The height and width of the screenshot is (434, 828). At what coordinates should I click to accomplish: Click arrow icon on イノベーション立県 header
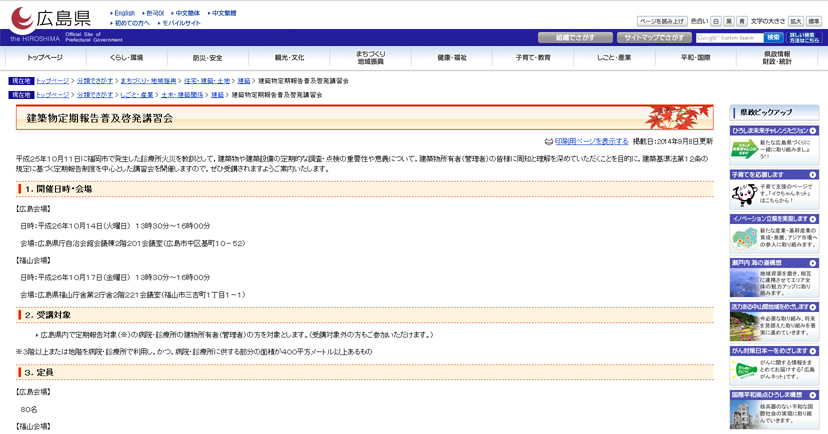tap(813, 219)
